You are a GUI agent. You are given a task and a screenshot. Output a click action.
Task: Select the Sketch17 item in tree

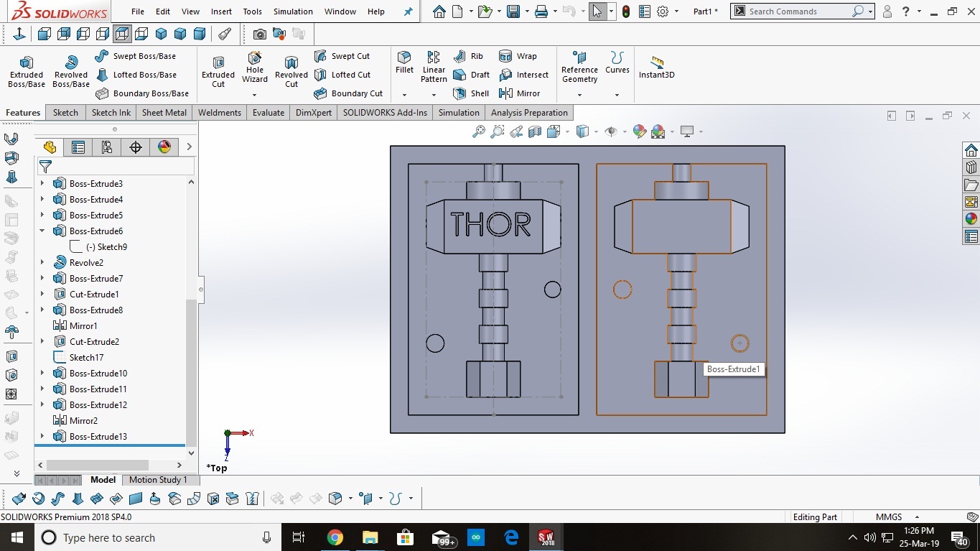(79, 358)
